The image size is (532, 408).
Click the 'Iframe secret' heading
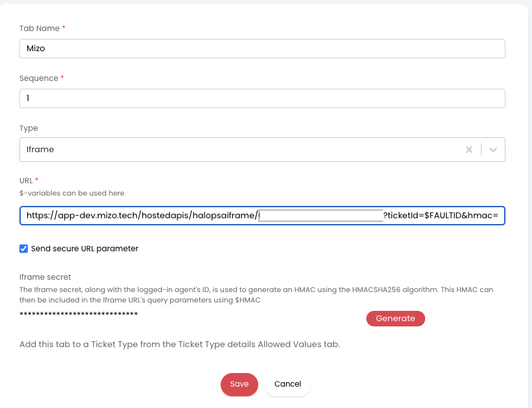45,277
